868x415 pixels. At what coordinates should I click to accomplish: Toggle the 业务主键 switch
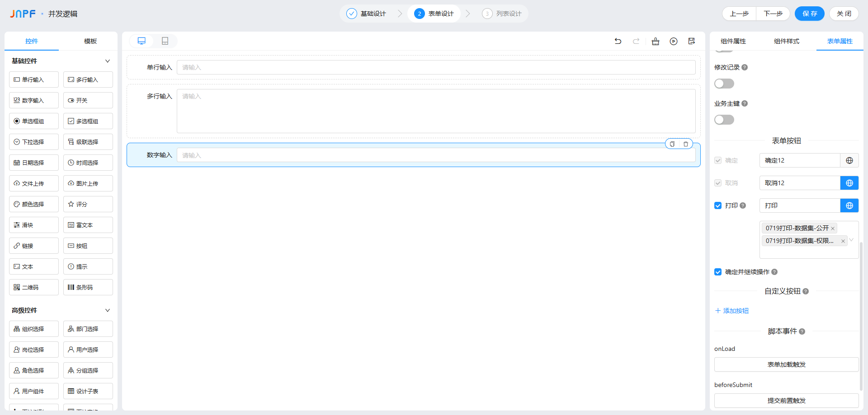[724, 120]
